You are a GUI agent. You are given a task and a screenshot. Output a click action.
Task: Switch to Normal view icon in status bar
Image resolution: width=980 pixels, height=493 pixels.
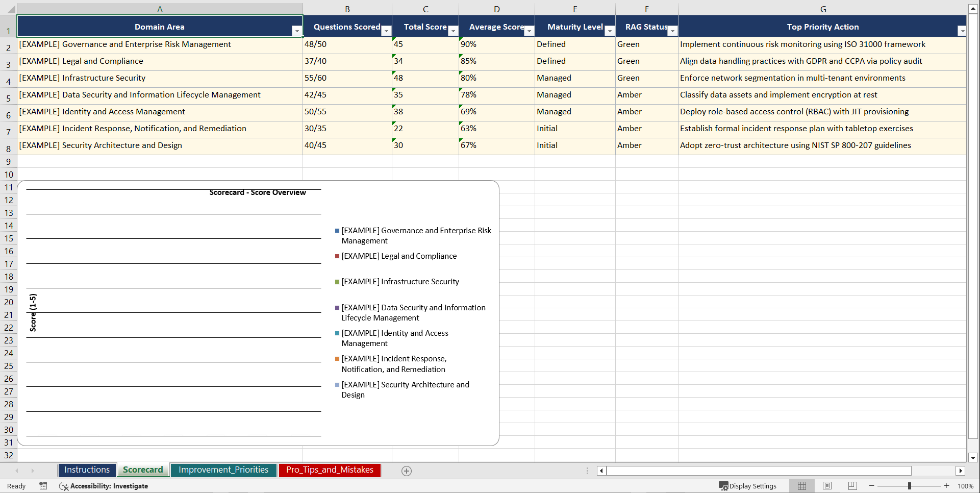(x=801, y=486)
